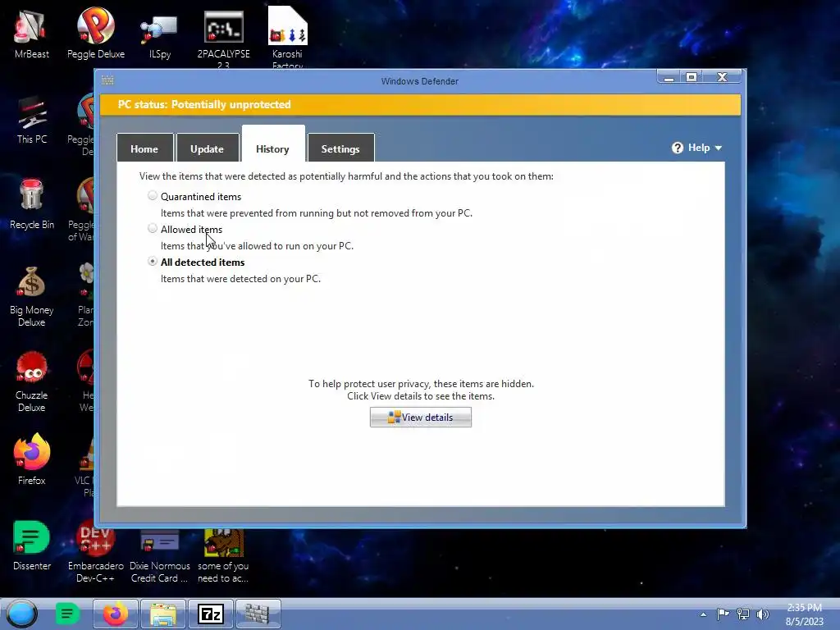Switch to the Update tab
840x630 pixels.
[x=208, y=148]
